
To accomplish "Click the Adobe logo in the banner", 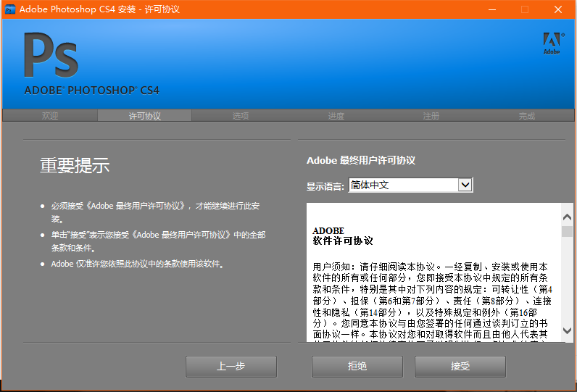I will point(552,43).
